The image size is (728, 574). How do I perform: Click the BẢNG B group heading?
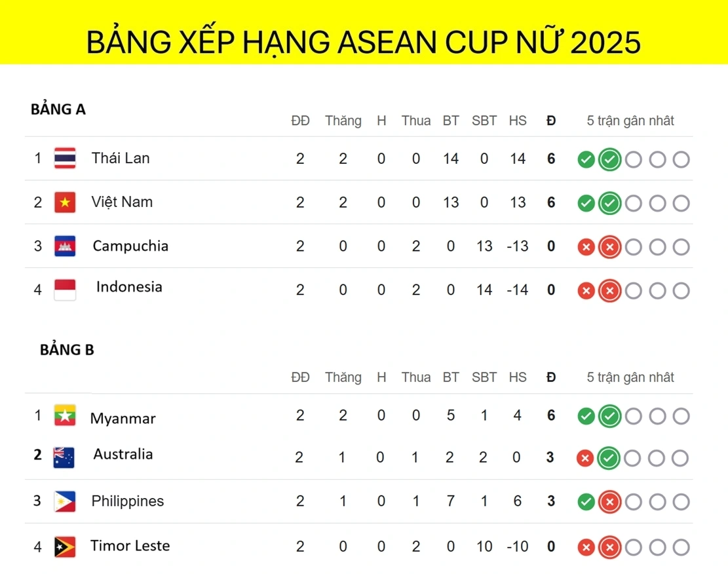click(67, 349)
